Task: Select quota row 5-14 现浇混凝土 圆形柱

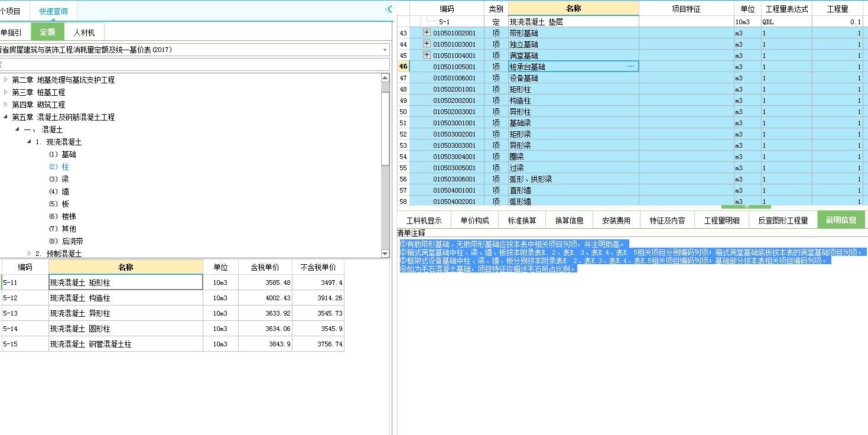Action: point(172,329)
